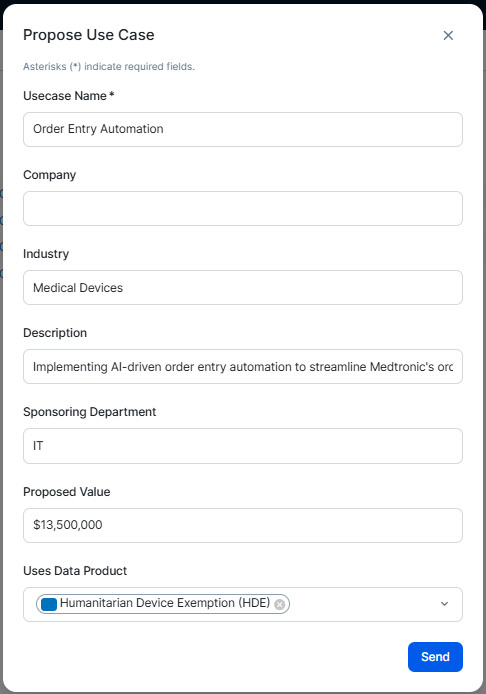Click the Industry label
The image size is (486, 694).
point(46,254)
